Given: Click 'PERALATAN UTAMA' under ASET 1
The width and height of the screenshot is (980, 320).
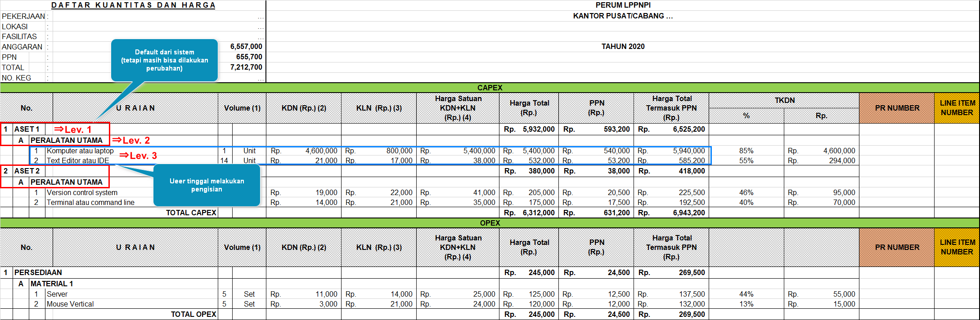Looking at the screenshot, I should click(67, 140).
